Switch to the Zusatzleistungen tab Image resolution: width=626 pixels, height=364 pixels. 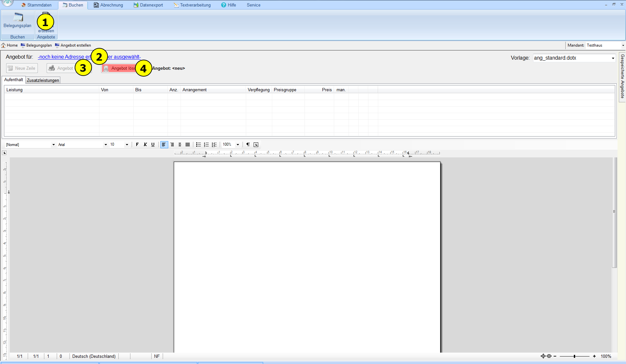(43, 80)
